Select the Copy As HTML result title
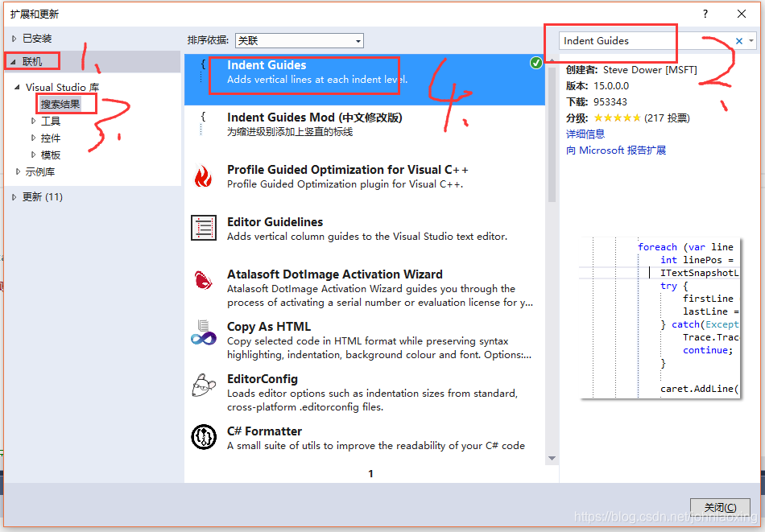The height and width of the screenshot is (532, 765). click(x=269, y=327)
